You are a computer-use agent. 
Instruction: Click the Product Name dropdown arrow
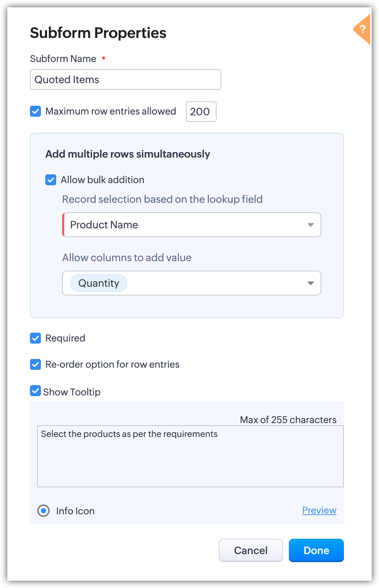pos(311,225)
